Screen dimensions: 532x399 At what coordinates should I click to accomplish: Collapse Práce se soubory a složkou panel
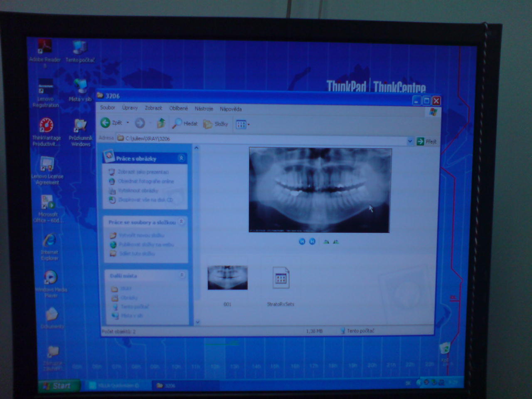[x=182, y=222]
